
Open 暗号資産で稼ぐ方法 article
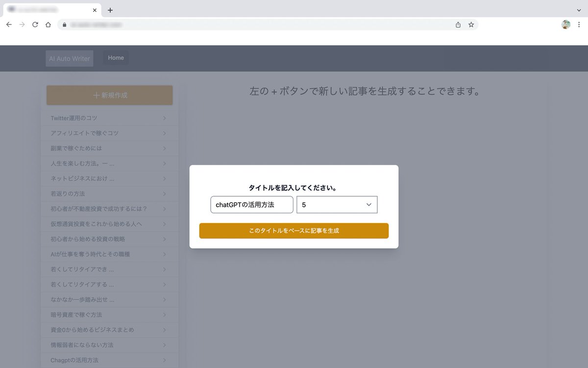(x=76, y=315)
